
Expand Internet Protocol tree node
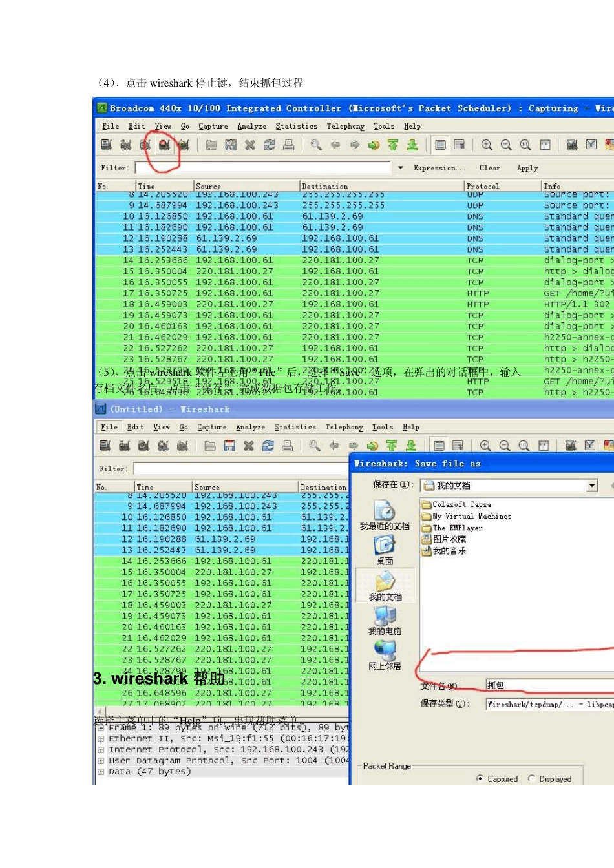(x=101, y=750)
